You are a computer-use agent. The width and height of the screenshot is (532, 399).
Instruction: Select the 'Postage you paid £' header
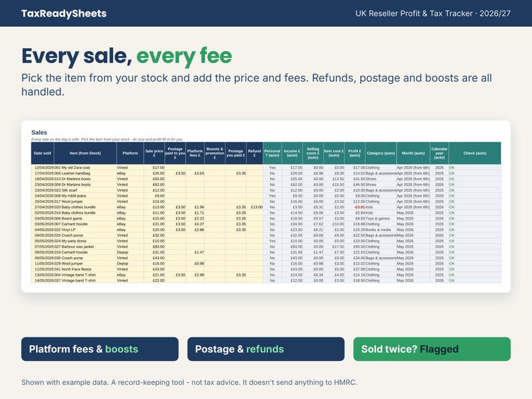235,153
